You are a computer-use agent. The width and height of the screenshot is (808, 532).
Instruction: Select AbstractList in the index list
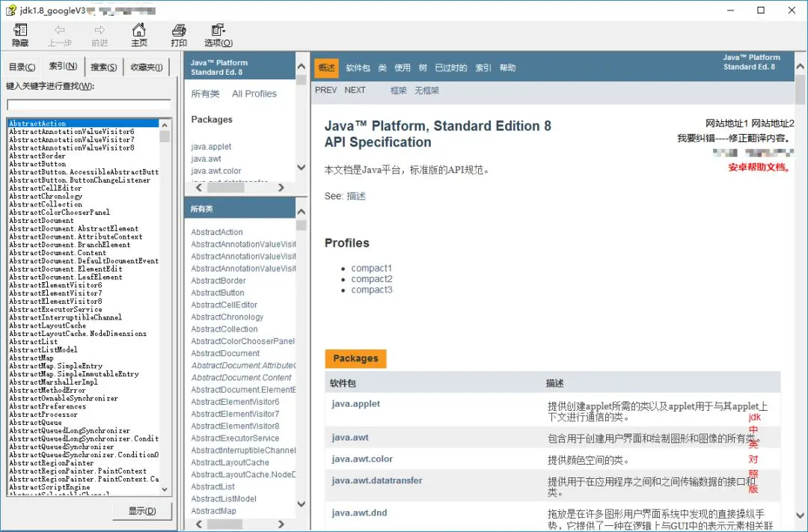34,341
